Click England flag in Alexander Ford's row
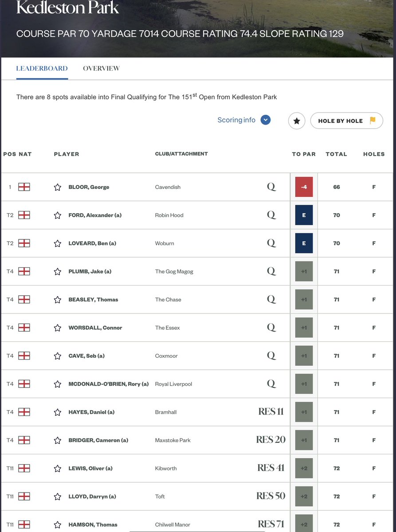This screenshot has width=396, height=532. (x=24, y=215)
